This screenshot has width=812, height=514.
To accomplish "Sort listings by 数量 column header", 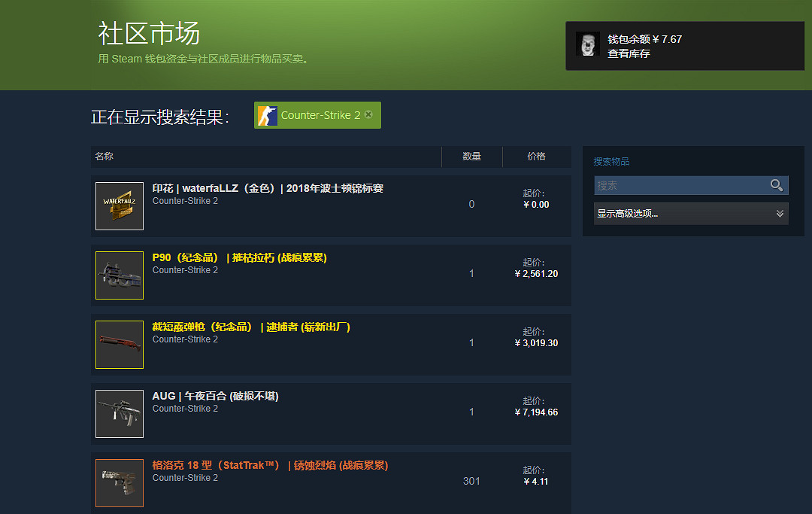I will pos(471,157).
